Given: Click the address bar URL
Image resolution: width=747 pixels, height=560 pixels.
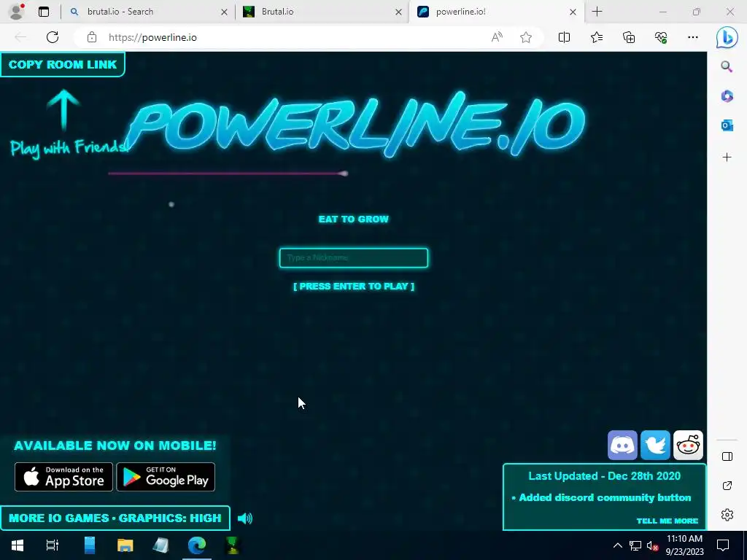Looking at the screenshot, I should [152, 38].
